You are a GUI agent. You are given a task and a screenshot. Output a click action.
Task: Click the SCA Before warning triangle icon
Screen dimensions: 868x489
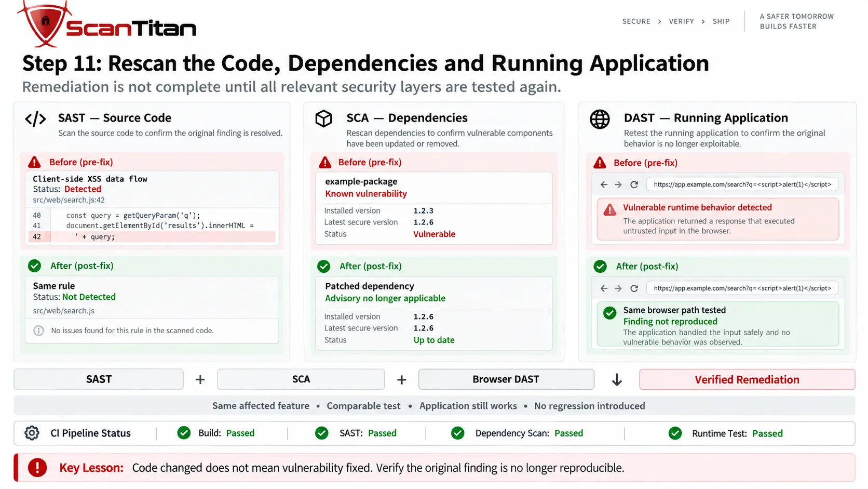point(325,163)
